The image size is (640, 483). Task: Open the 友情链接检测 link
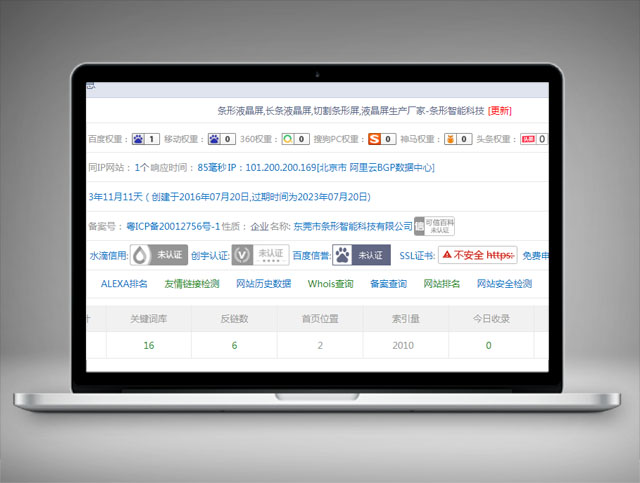click(x=192, y=284)
